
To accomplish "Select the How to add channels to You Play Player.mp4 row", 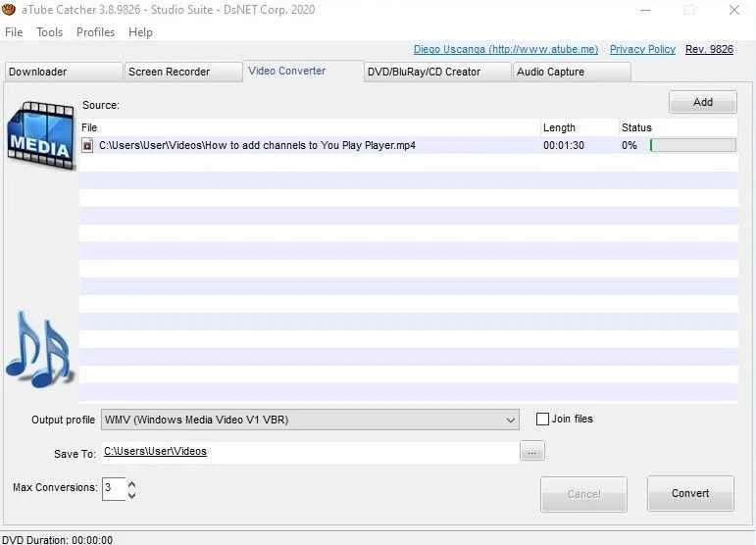I will [x=408, y=145].
